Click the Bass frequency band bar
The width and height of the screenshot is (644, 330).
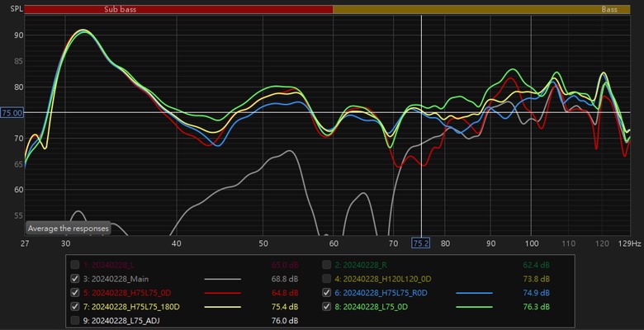point(481,9)
